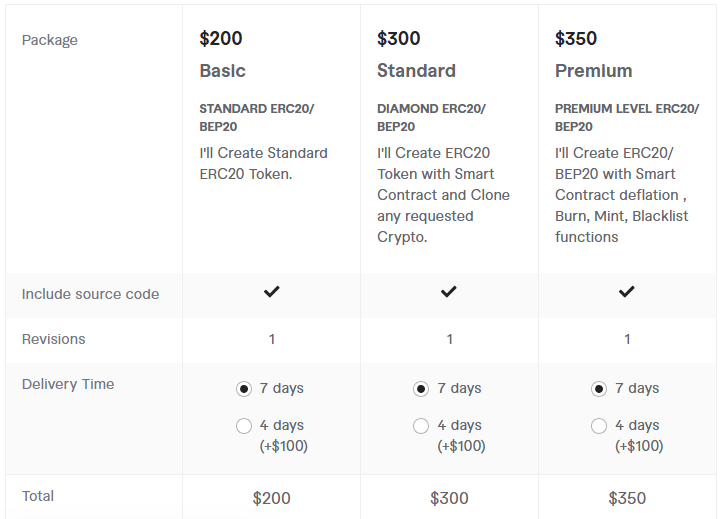The width and height of the screenshot is (720, 519).
Task: Choose 4 days delivery for Standard package
Action: 421,426
